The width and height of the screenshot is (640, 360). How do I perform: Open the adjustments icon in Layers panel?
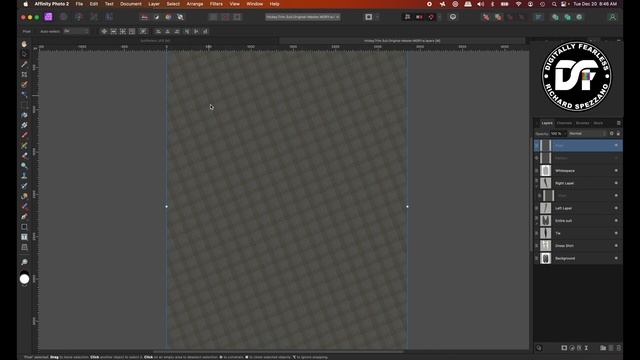pos(572,348)
